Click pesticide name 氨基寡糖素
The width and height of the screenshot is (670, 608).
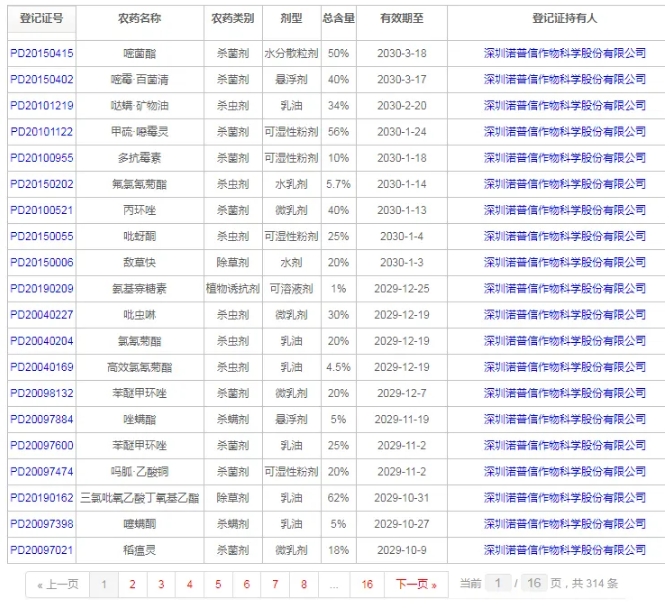click(140, 289)
